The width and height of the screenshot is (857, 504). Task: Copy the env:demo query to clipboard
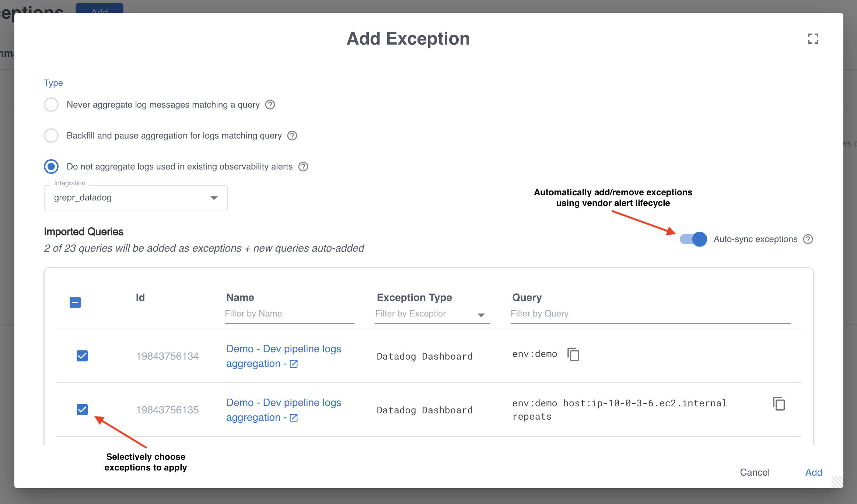(573, 354)
